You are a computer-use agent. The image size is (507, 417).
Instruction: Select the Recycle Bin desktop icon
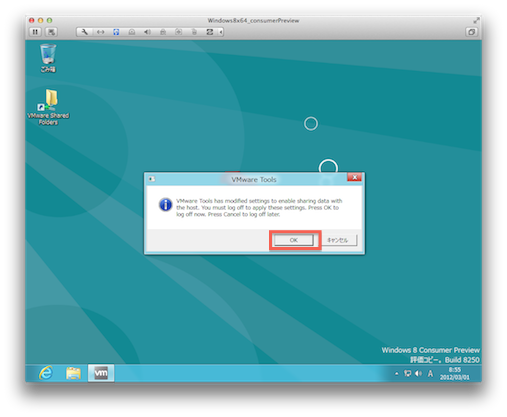click(x=48, y=58)
